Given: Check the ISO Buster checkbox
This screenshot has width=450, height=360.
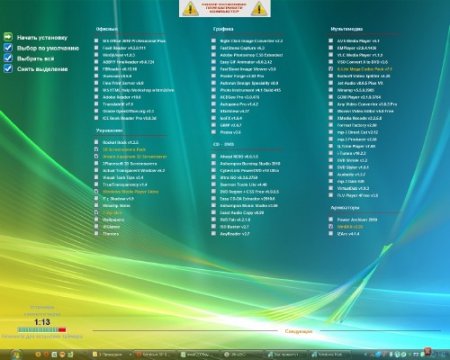Looking at the screenshot, I should [214, 226].
